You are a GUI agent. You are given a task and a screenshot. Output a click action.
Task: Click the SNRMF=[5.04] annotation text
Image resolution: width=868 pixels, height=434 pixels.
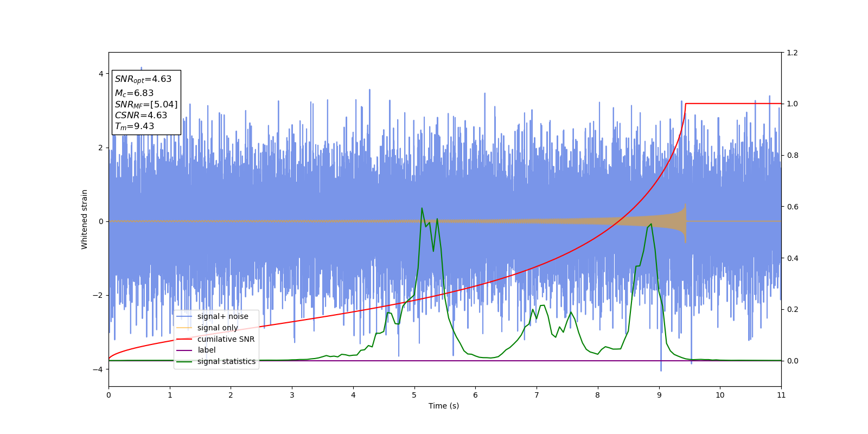coord(146,104)
